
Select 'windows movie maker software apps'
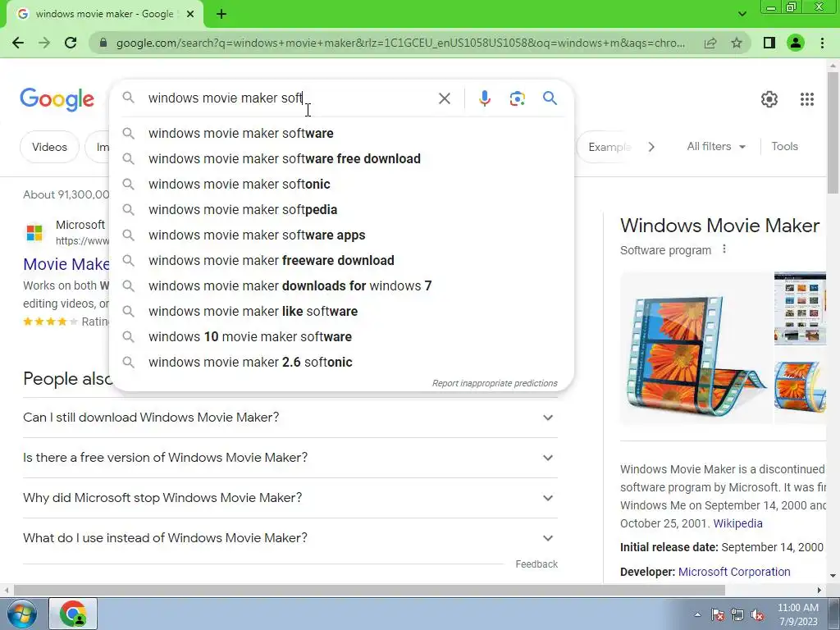[341, 235]
